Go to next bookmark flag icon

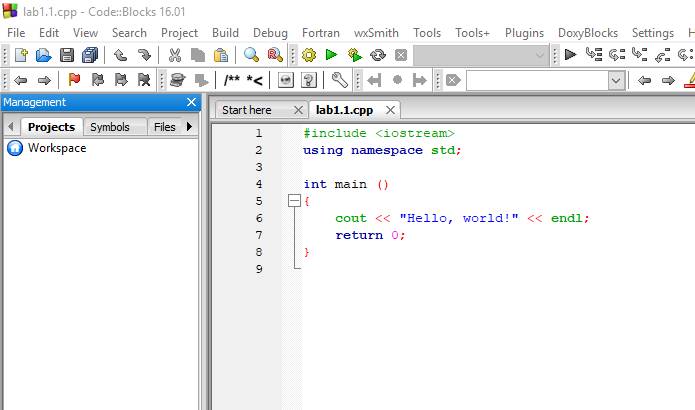pos(121,80)
